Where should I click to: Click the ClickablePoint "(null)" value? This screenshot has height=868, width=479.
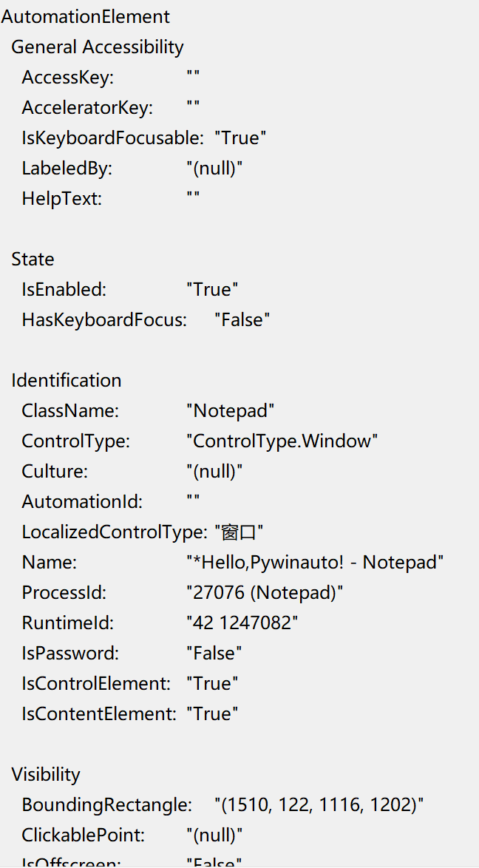[x=215, y=835]
